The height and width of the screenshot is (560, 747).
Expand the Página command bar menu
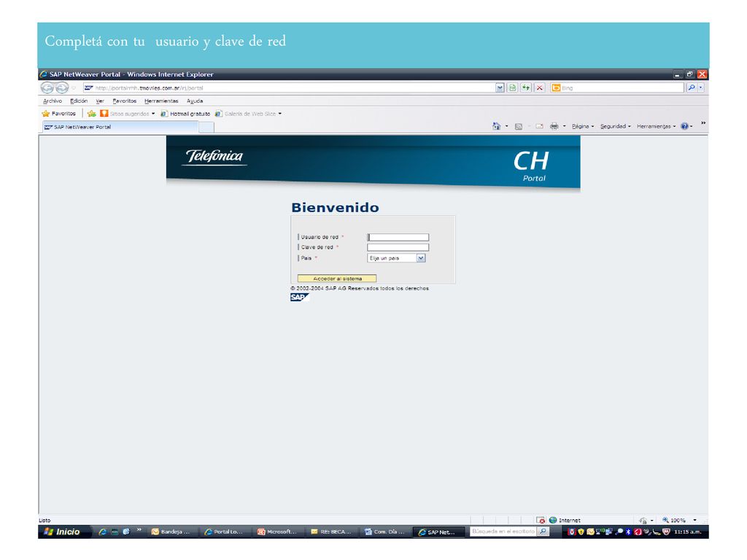pyautogui.click(x=583, y=126)
